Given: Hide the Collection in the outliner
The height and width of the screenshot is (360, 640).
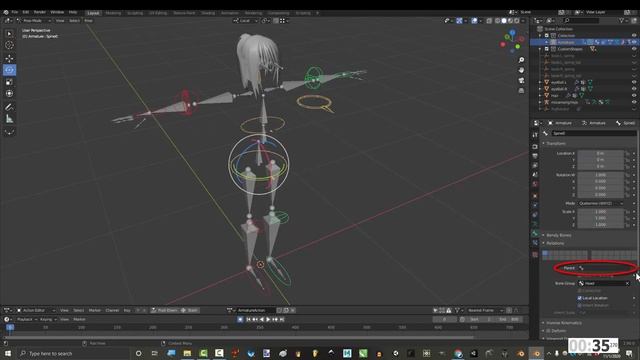Looking at the screenshot, I should point(634,36).
